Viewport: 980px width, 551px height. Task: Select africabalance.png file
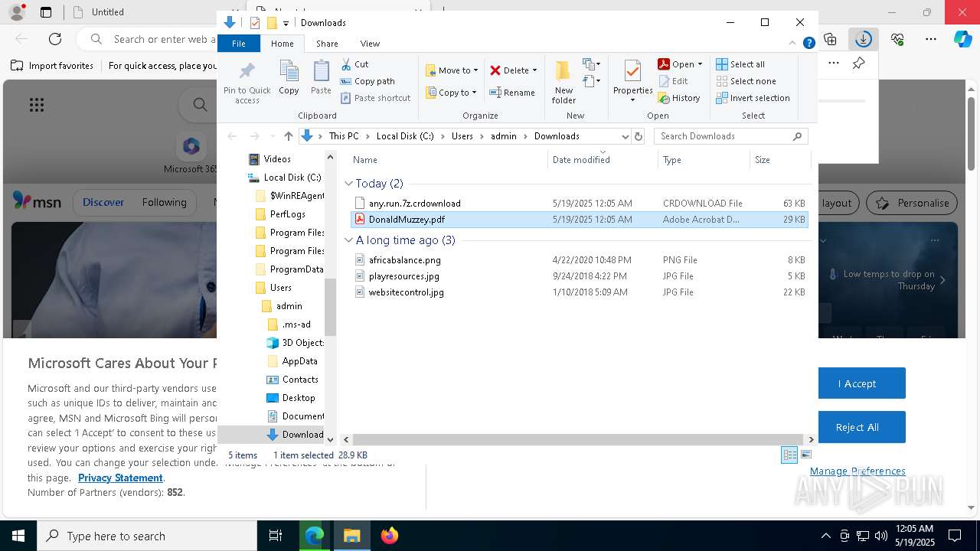[x=580, y=260]
